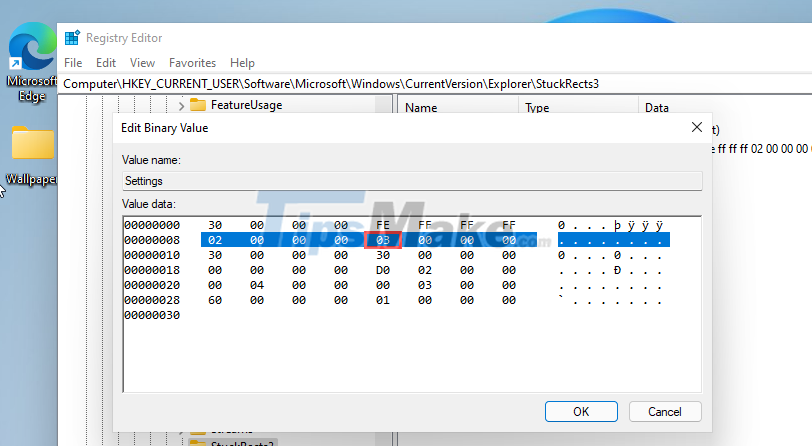This screenshot has height=446, width=812.
Task: Click the 01 byte in row 00000028
Action: click(383, 300)
